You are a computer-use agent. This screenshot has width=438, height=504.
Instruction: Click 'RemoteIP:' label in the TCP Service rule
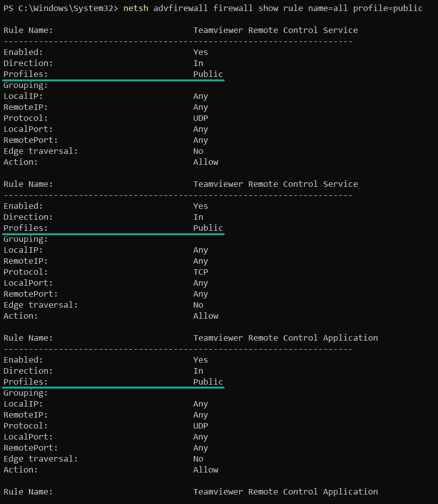(25, 261)
